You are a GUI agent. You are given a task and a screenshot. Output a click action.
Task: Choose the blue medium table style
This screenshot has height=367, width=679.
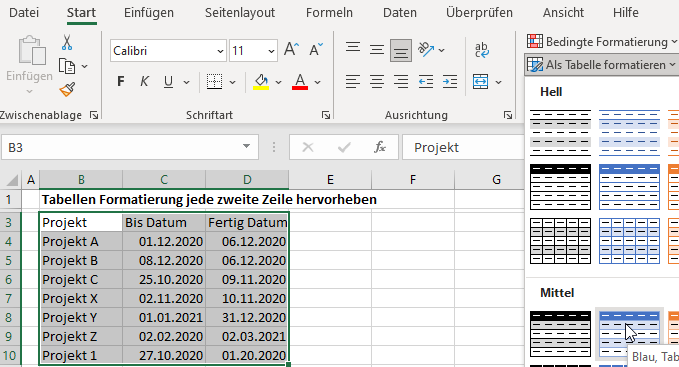629,334
